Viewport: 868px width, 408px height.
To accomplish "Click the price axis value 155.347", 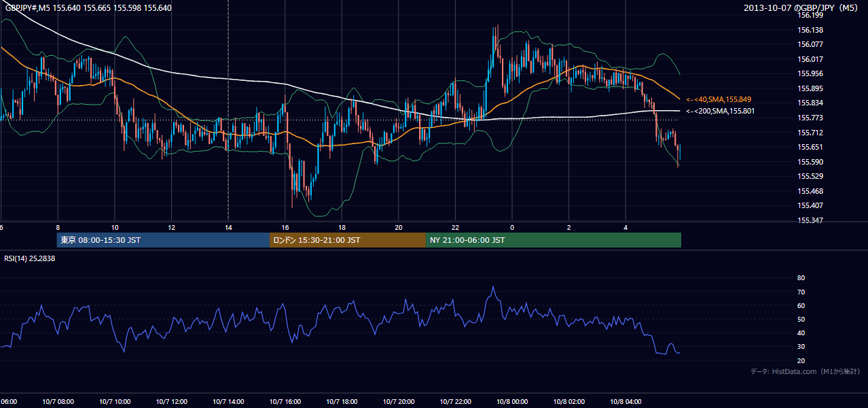I will point(810,221).
